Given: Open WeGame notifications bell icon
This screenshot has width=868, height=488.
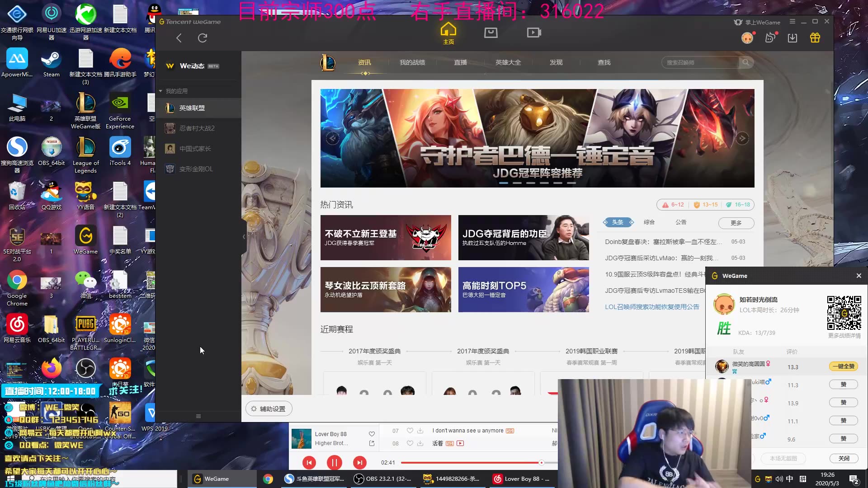Looking at the screenshot, I should click(770, 38).
